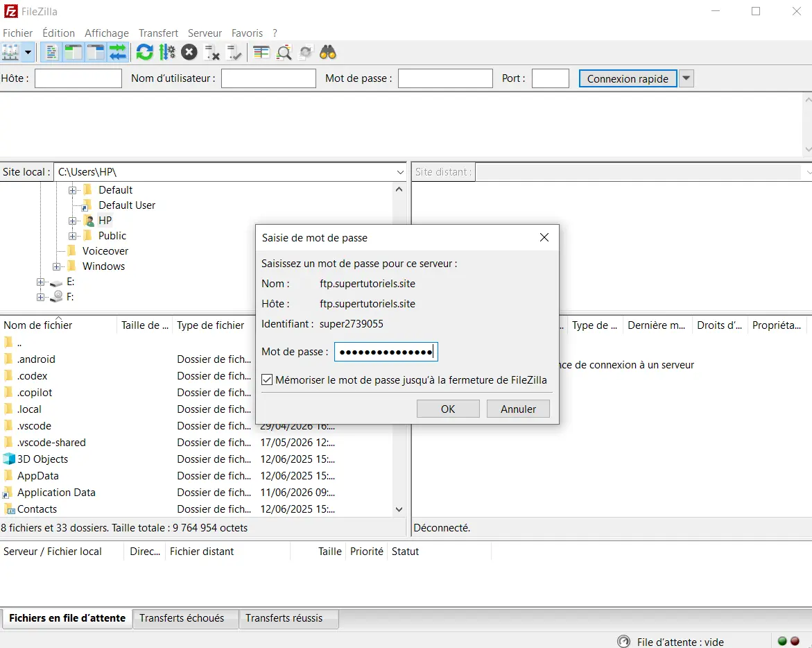Screen dimensions: 812x648
Task: Select the Contacts folder row
Action: pyautogui.click(x=197, y=509)
